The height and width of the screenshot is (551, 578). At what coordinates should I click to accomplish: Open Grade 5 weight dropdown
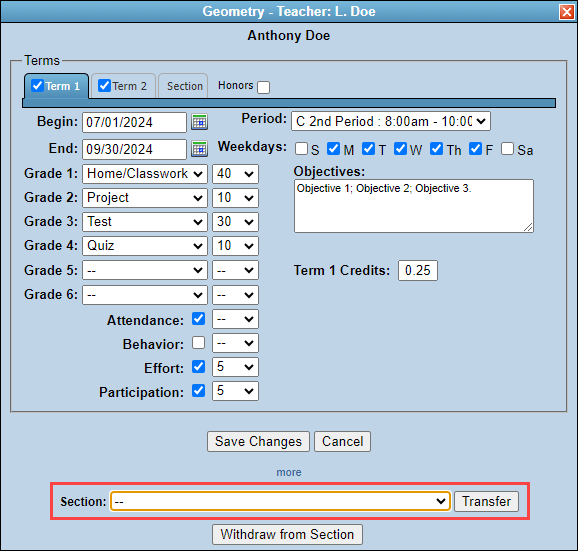(235, 270)
